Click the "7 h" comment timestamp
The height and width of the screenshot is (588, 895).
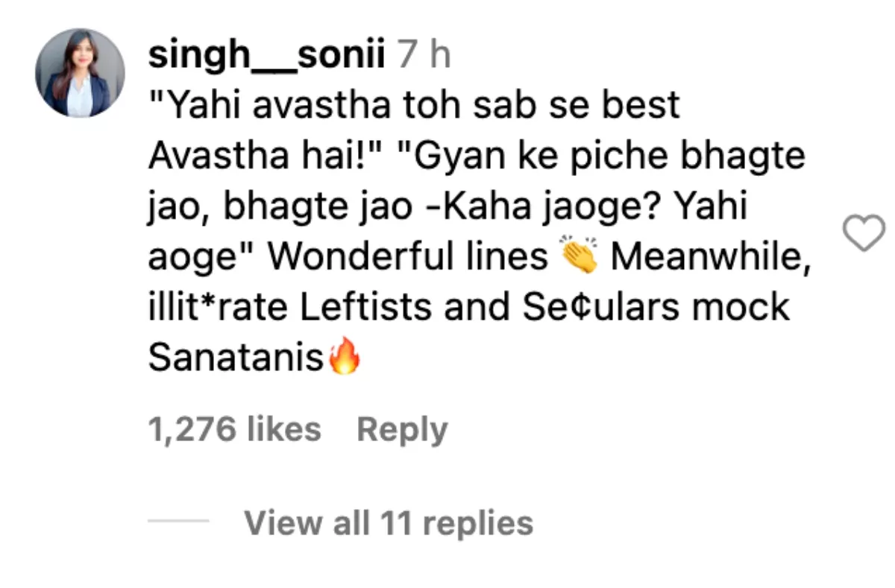(424, 54)
